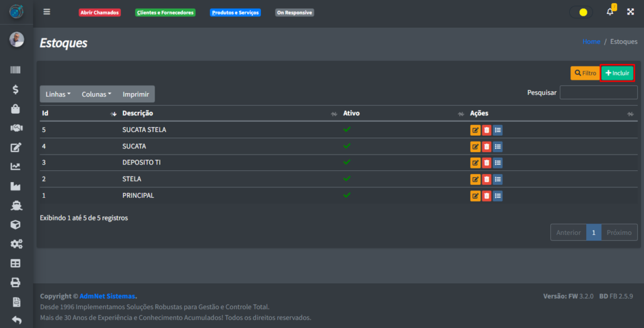Click the dollar sign sidebar icon
The width and height of the screenshot is (644, 328).
[16, 89]
